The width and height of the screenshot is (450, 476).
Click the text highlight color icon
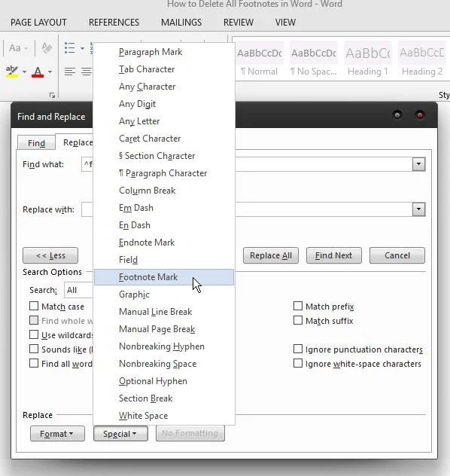pos(12,72)
